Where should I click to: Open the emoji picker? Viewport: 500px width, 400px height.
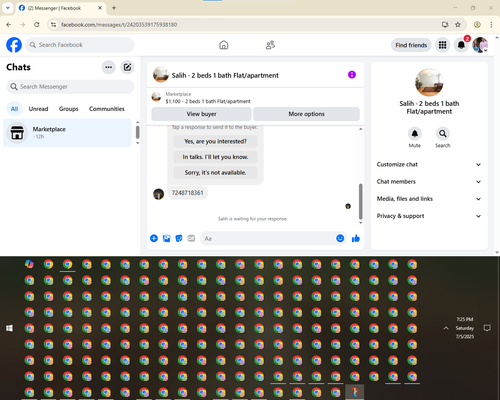[x=340, y=238]
